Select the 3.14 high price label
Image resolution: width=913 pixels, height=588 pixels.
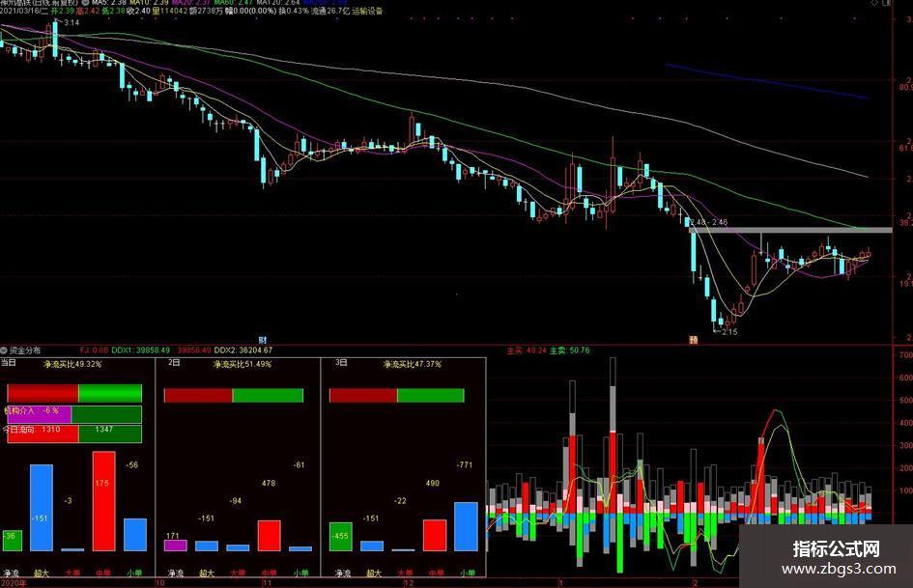[x=71, y=23]
